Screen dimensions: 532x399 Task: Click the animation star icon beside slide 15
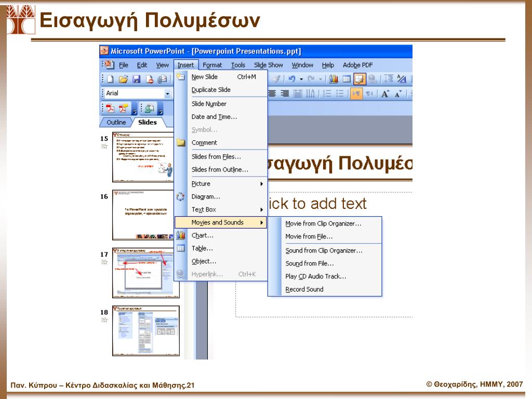pyautogui.click(x=104, y=146)
